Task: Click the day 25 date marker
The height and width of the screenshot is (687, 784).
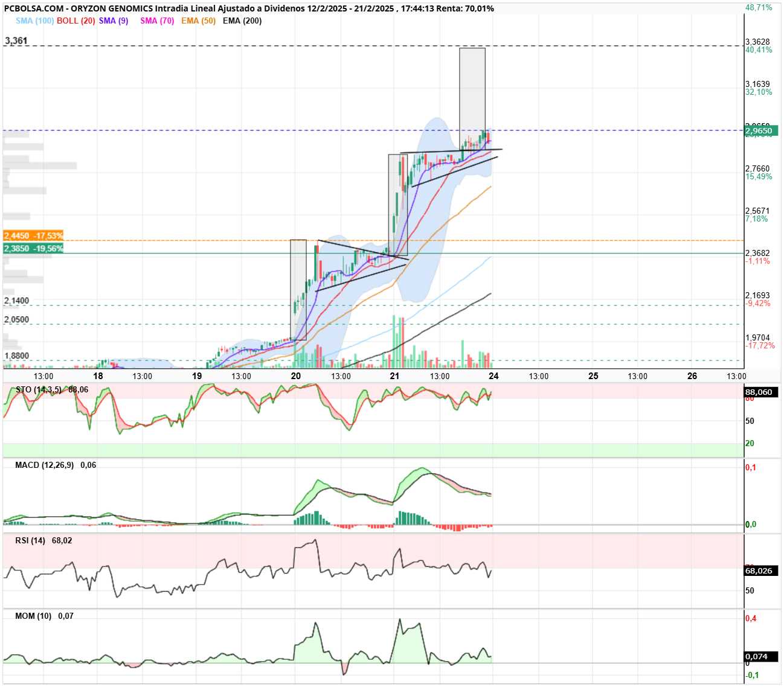Action: click(x=593, y=375)
